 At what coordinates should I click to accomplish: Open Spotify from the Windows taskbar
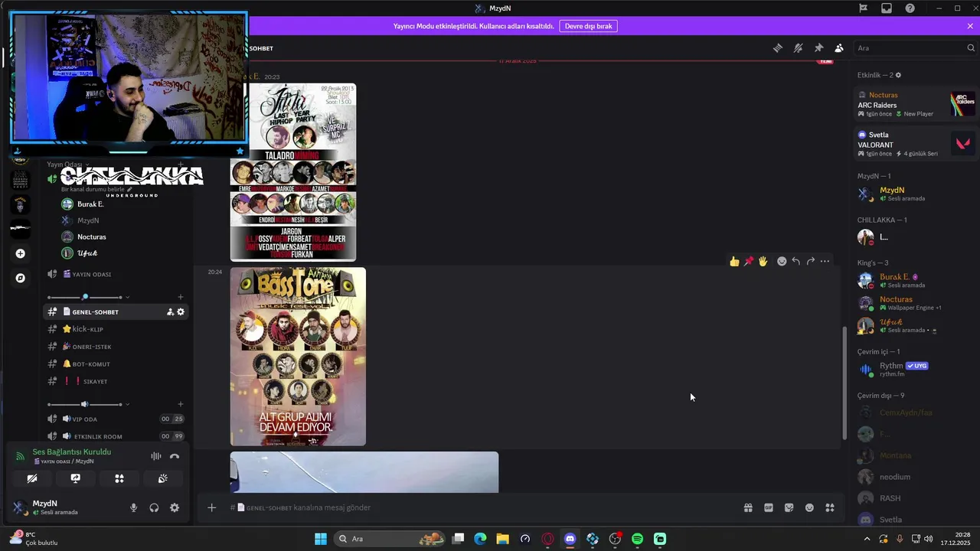point(638,539)
